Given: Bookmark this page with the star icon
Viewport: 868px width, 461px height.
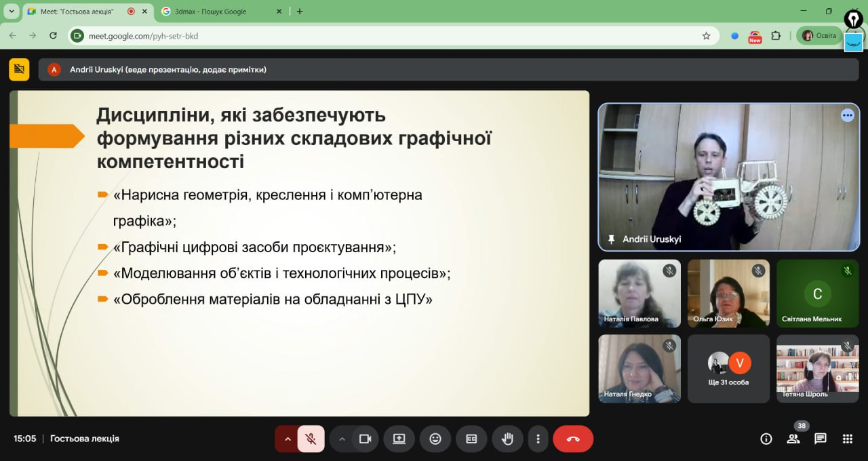Looking at the screenshot, I should pos(706,36).
